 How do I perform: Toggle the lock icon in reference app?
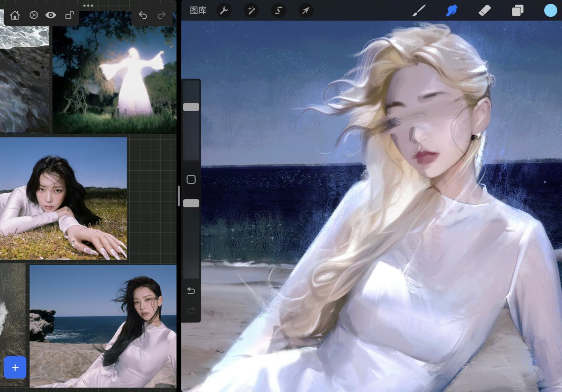pos(69,15)
